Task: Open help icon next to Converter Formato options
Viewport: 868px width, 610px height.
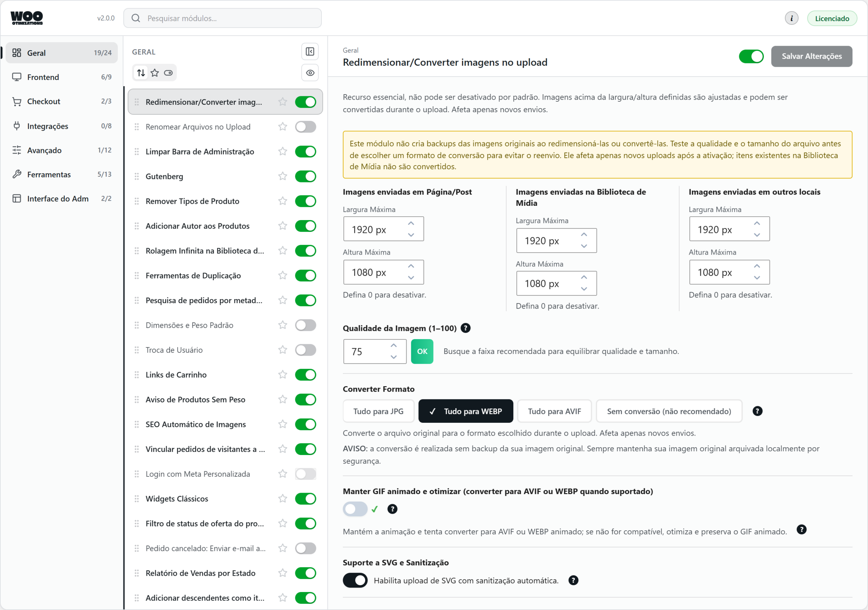Action: pyautogui.click(x=757, y=411)
